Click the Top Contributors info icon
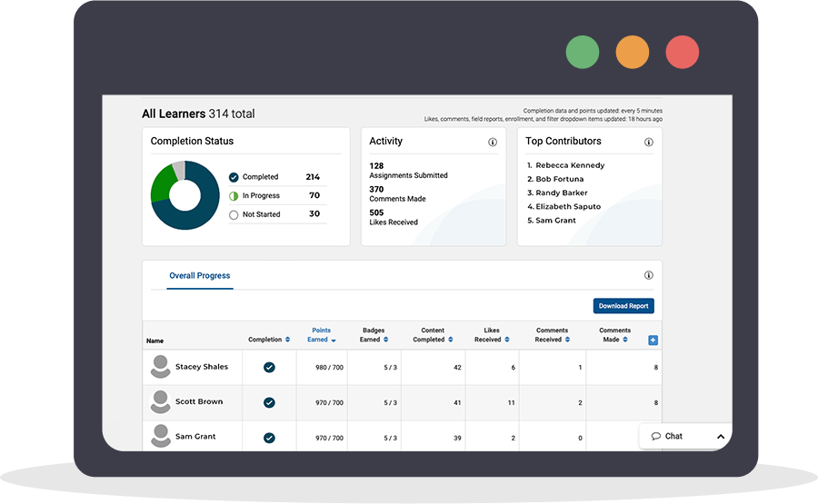Screen dimensions: 818x504 [x=649, y=143]
